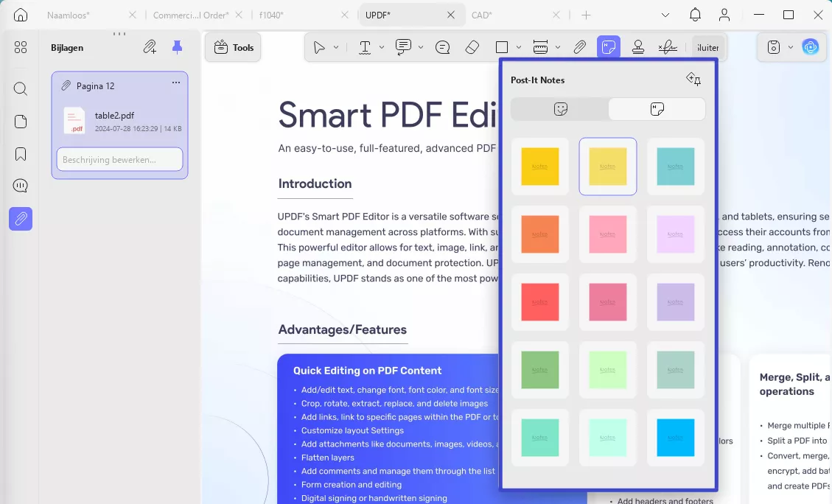Expand the cursor tool dropdown arrow

point(336,48)
